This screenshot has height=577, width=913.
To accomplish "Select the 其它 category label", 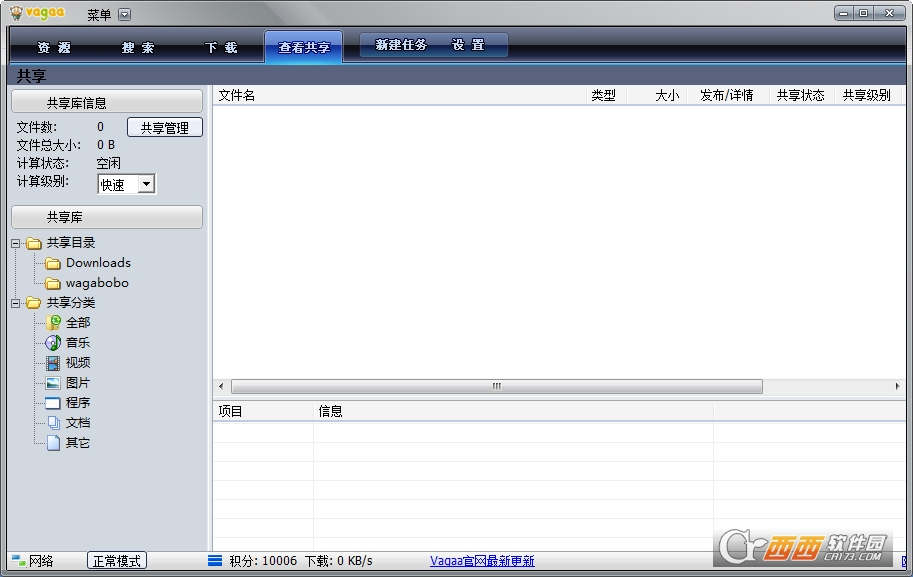I will point(77,443).
